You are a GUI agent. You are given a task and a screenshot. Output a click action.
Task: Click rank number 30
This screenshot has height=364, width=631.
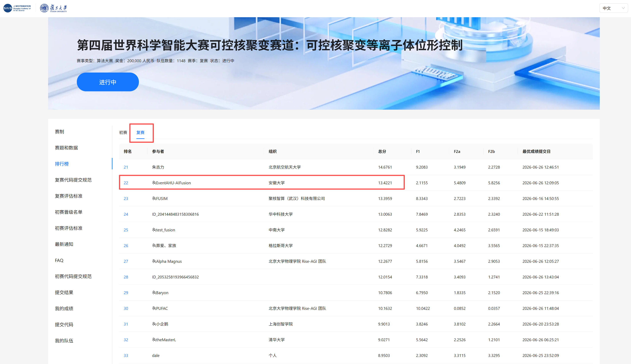126,309
